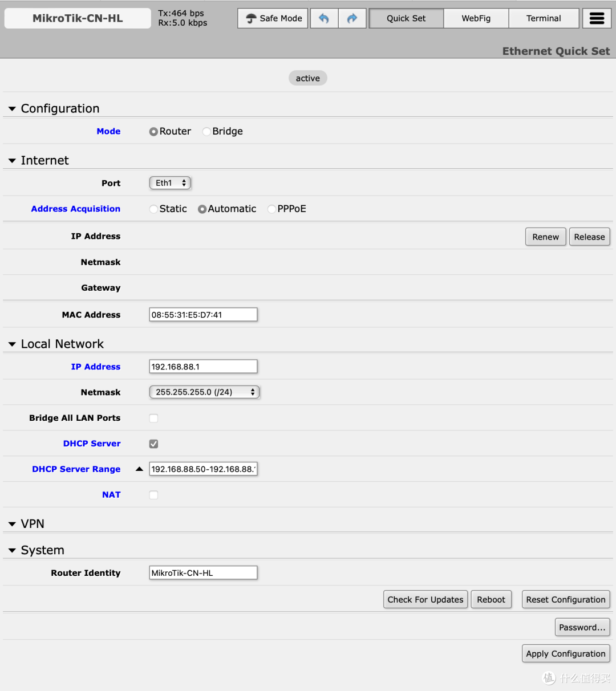The image size is (616, 691).
Task: Click the MAC Address input field
Action: point(203,315)
